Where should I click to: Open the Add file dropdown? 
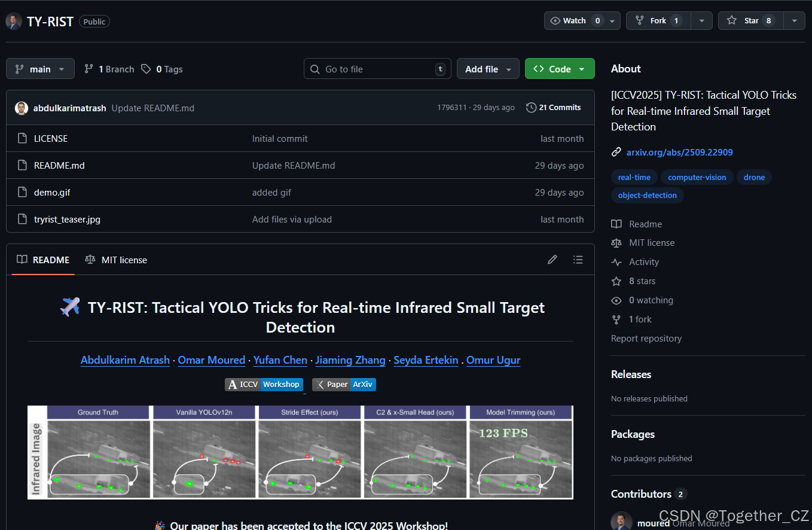point(488,68)
